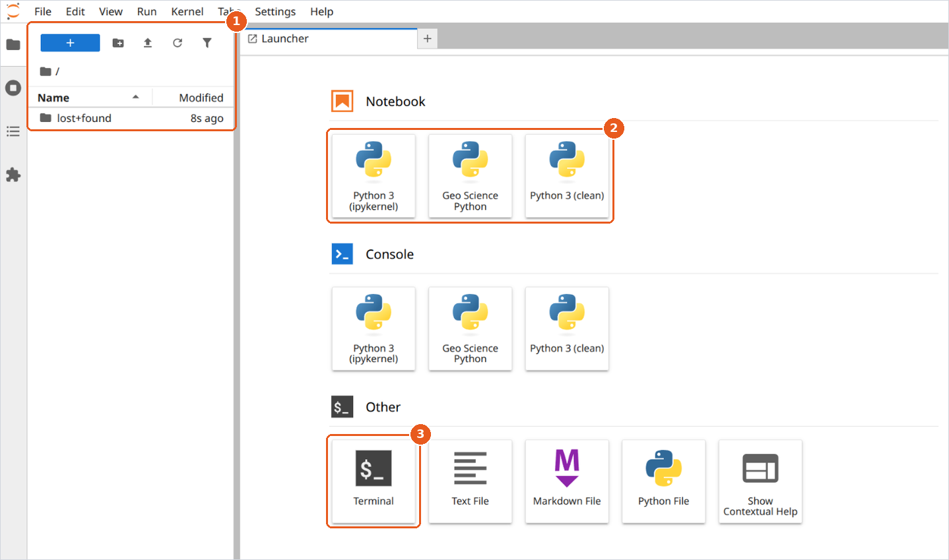Show the Table of Contents sidebar
This screenshot has height=560, width=949.
click(x=13, y=131)
